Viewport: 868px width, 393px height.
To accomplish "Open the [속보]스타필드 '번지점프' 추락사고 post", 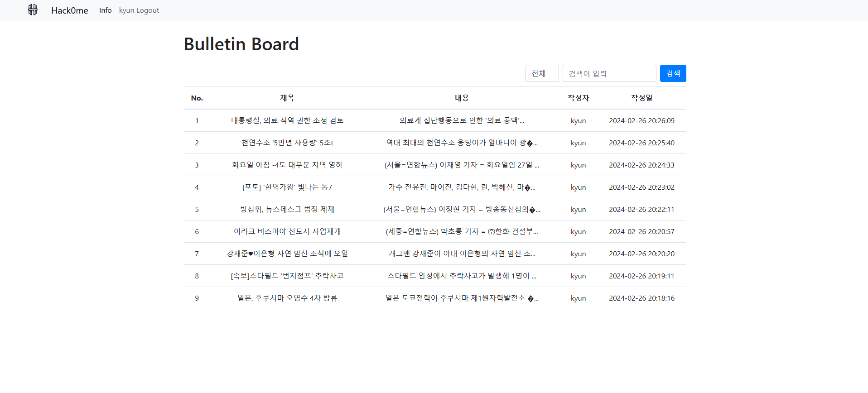I will (287, 276).
